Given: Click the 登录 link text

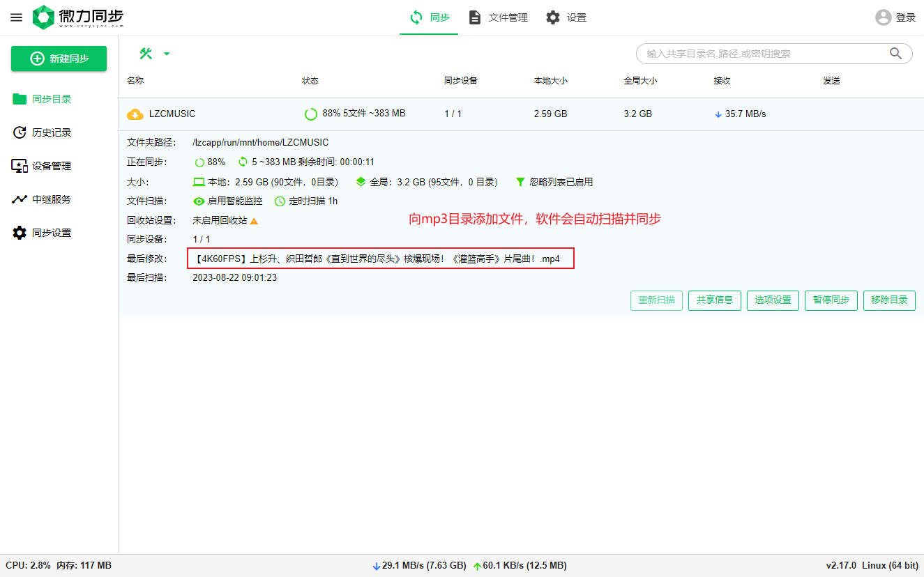Looking at the screenshot, I should click(x=906, y=17).
